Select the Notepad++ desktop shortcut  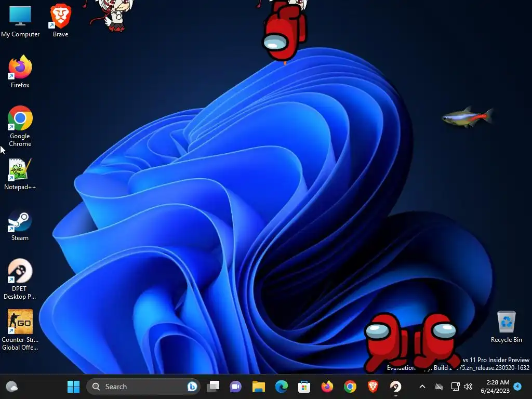pos(20,174)
